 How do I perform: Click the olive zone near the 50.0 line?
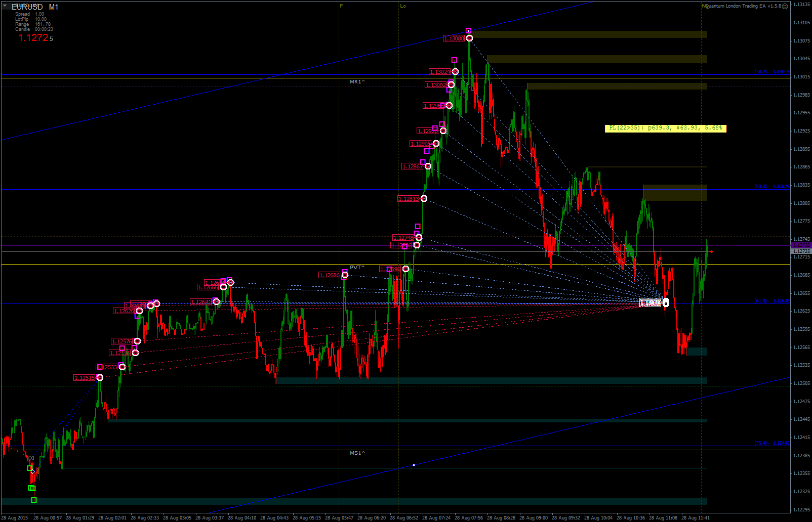pos(675,193)
